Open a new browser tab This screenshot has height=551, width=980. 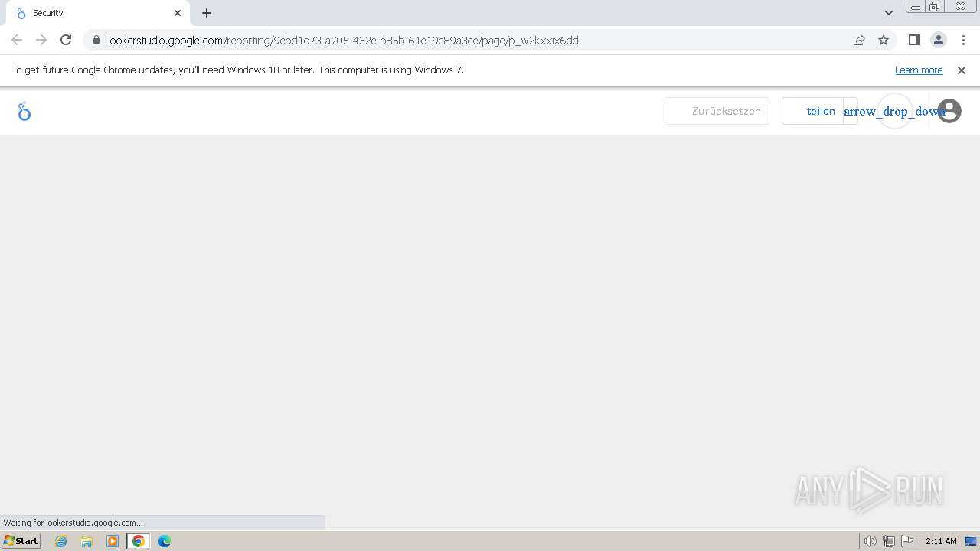pos(207,13)
